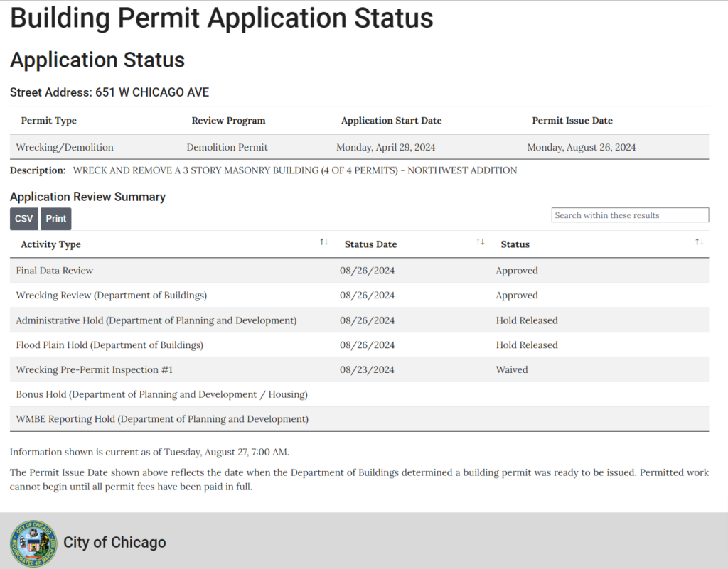Print the application review summary
Viewport: 728px width, 569px height.
[55, 219]
